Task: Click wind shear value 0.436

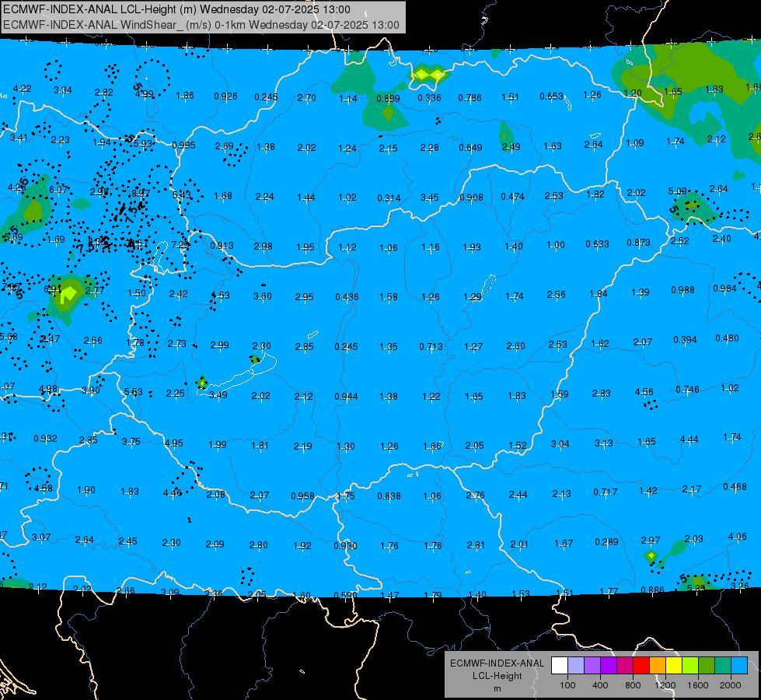Action: 347,296
